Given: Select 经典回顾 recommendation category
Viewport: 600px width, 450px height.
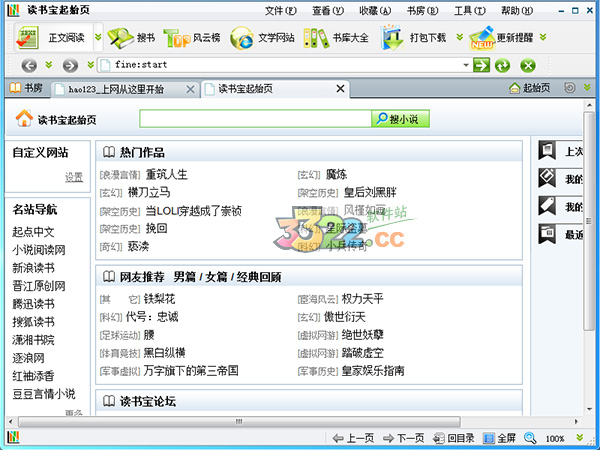Looking at the screenshot, I should 259,277.
